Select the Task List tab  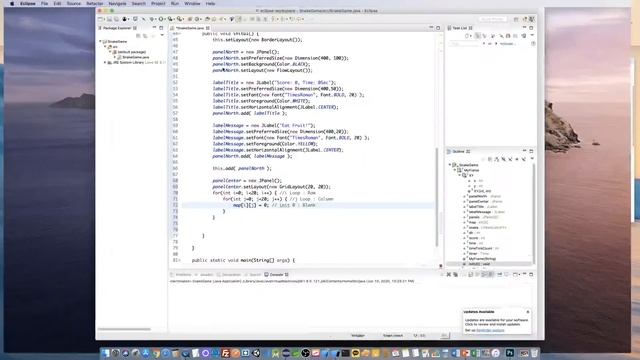(460, 28)
